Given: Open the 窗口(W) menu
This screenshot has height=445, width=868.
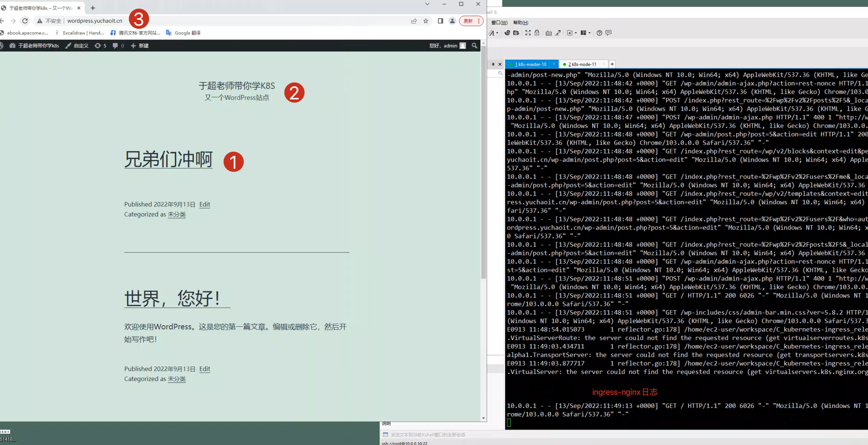Looking at the screenshot, I should 499,23.
